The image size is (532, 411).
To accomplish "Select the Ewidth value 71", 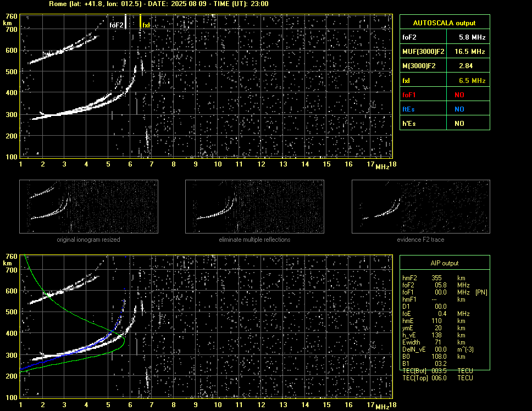I will tap(438, 342).
